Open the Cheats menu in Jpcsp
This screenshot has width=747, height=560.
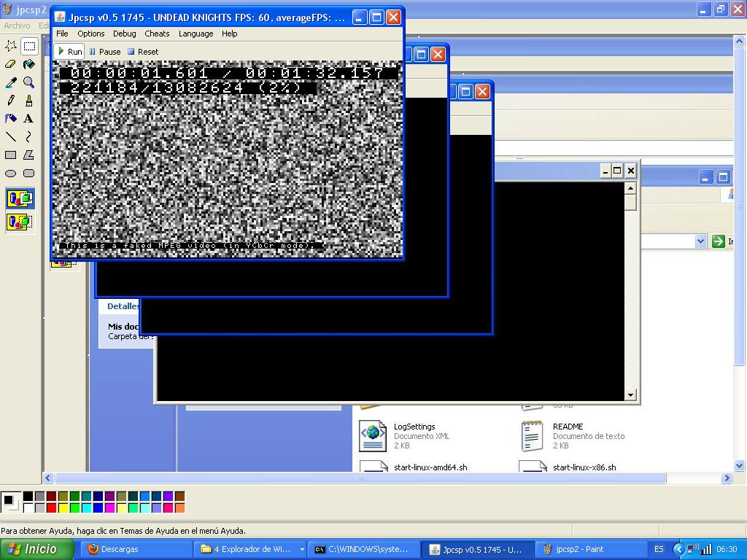[x=158, y=34]
